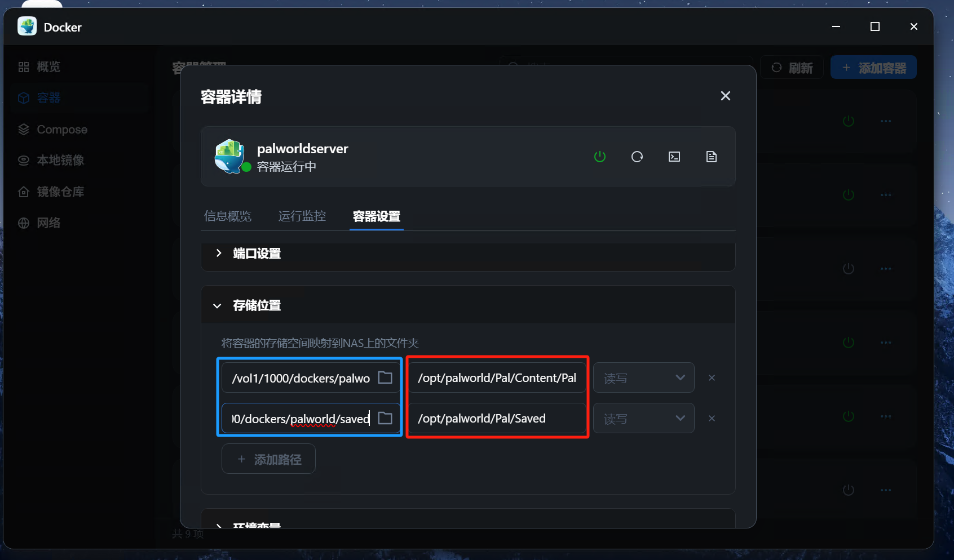Image resolution: width=954 pixels, height=560 pixels.
Task: Open terminal for the palworldserver container
Action: click(x=674, y=157)
